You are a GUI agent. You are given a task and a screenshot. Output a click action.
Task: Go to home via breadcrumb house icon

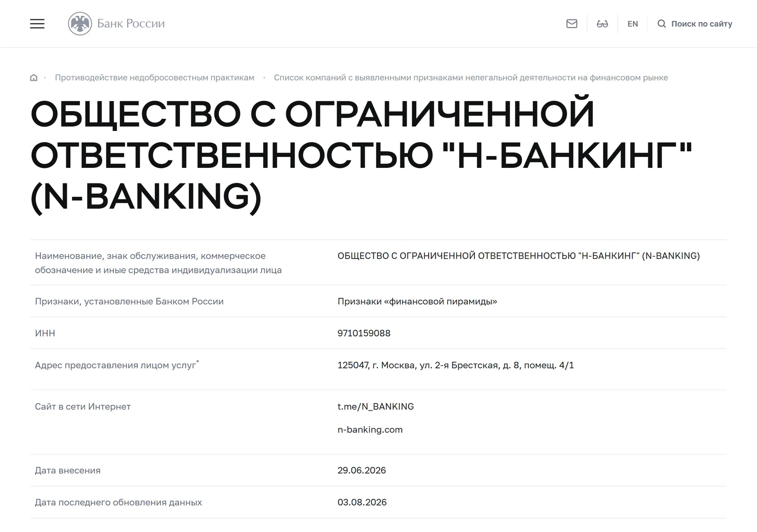(x=34, y=78)
